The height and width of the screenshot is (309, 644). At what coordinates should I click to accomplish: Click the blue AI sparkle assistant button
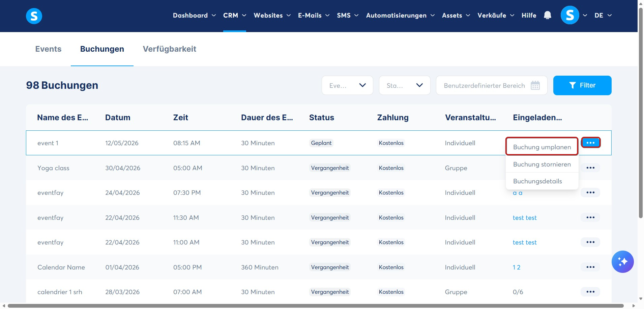622,261
